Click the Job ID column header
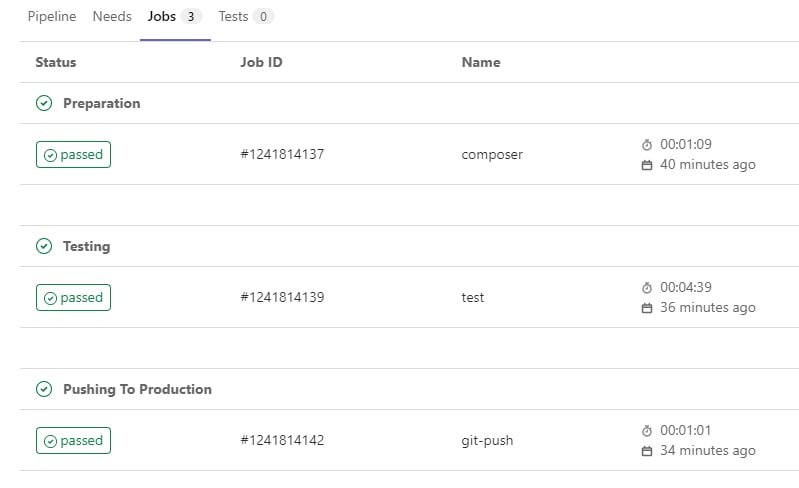Viewport: 799px width, 488px height. click(x=261, y=62)
